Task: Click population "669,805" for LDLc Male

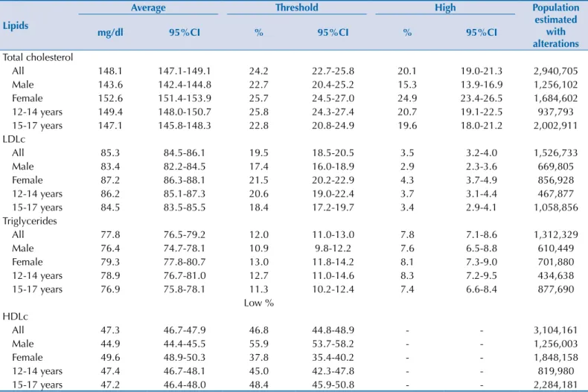Action: [556, 167]
